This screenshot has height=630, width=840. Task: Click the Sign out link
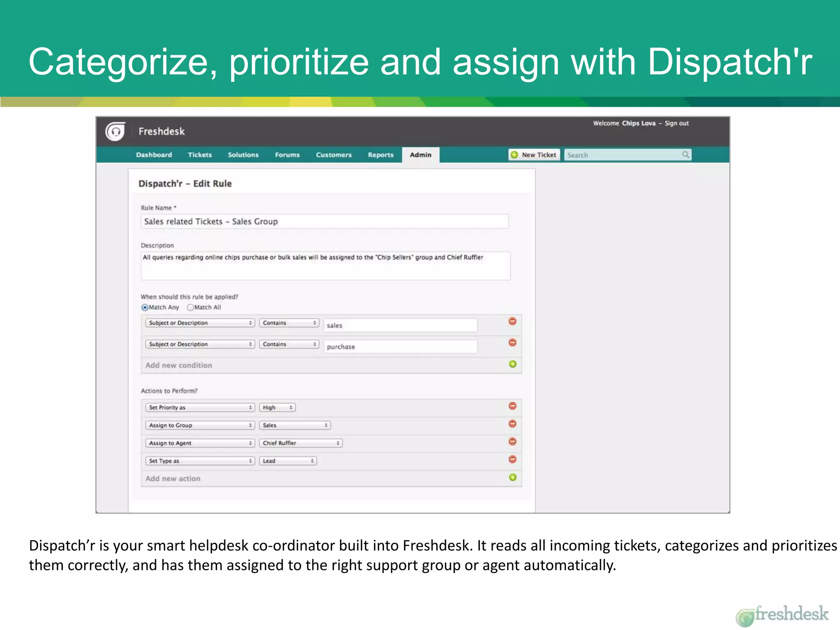[677, 123]
